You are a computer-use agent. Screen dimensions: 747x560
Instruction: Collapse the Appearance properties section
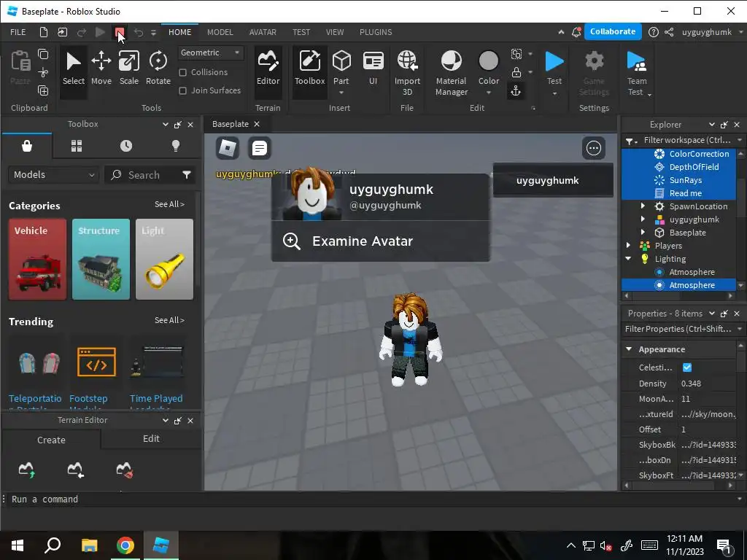click(x=629, y=349)
